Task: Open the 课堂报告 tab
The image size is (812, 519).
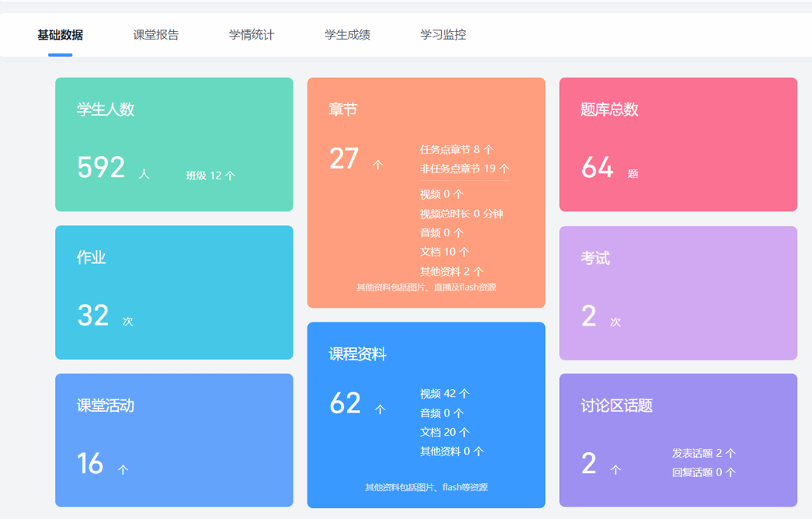Action: (x=156, y=35)
